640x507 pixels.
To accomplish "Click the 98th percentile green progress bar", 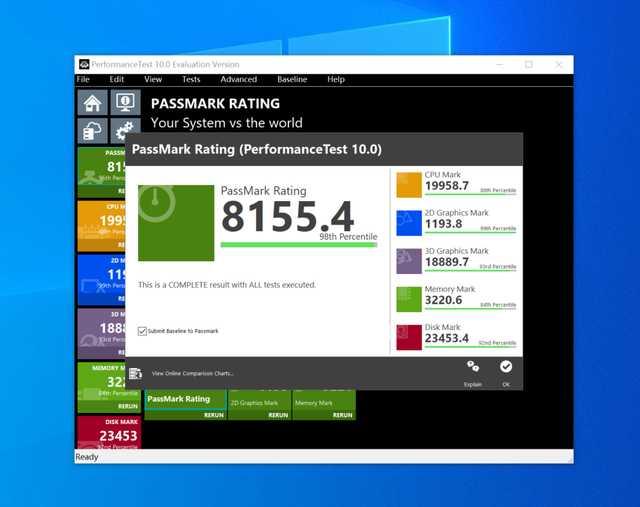I will coord(299,245).
